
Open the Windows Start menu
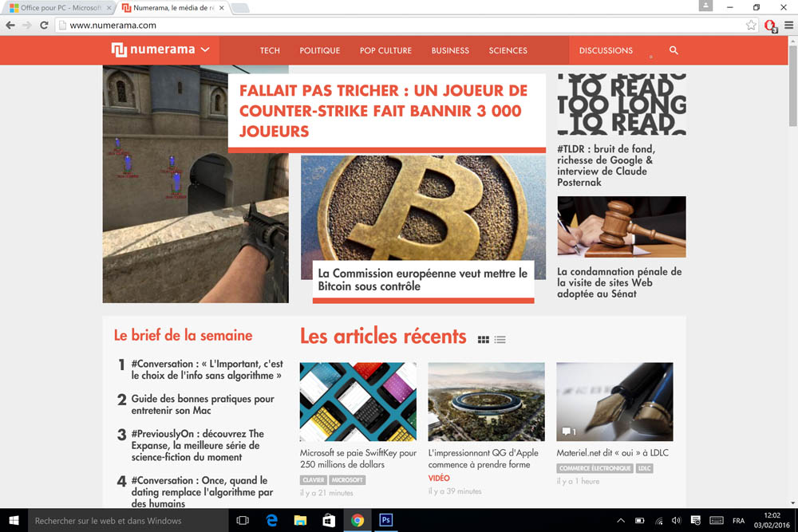(x=14, y=520)
